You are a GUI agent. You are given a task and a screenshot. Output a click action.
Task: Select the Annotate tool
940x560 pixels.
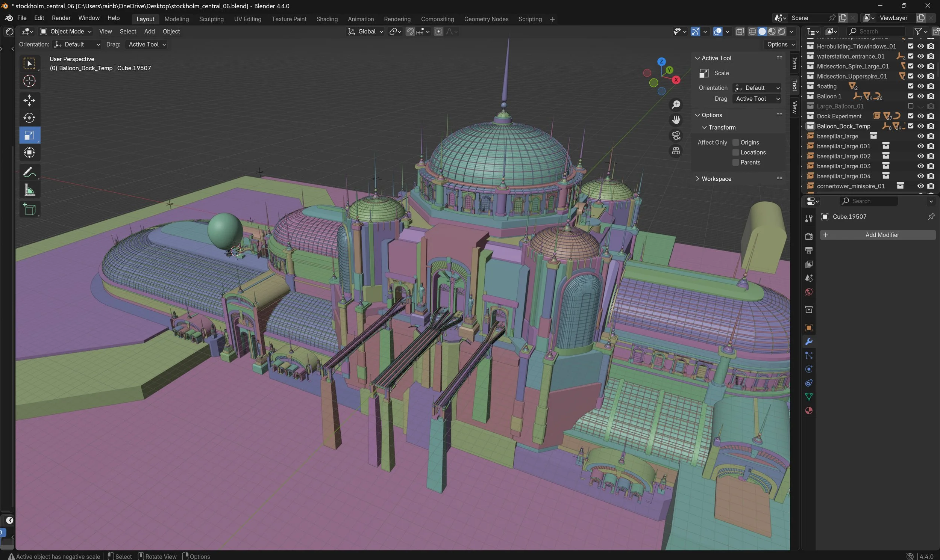[x=29, y=172]
